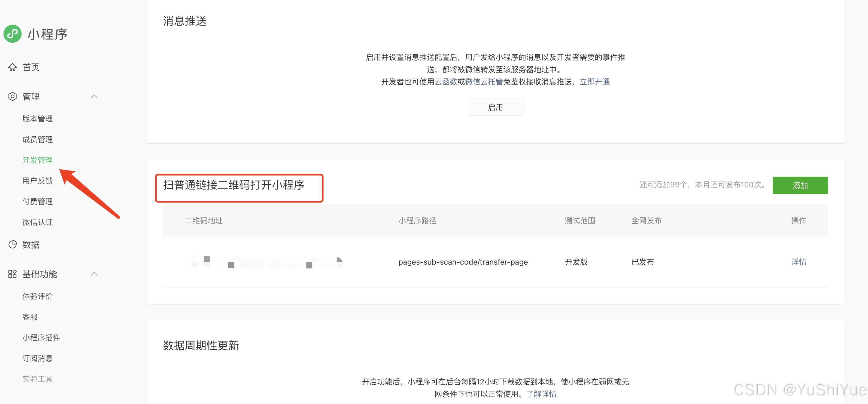Go to 用户反馈 page
This screenshot has width=868, height=404.
(37, 181)
